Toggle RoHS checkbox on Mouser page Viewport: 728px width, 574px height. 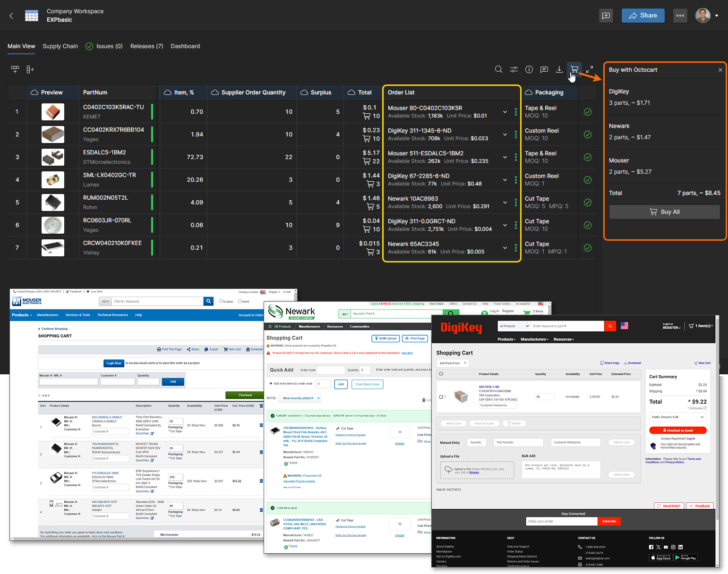pos(240,301)
